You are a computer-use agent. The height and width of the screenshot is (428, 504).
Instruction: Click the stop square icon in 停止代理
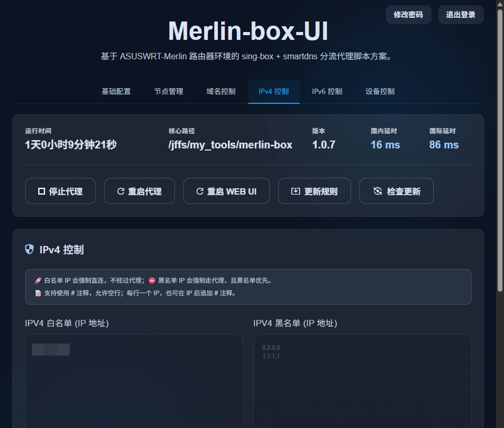click(x=41, y=191)
